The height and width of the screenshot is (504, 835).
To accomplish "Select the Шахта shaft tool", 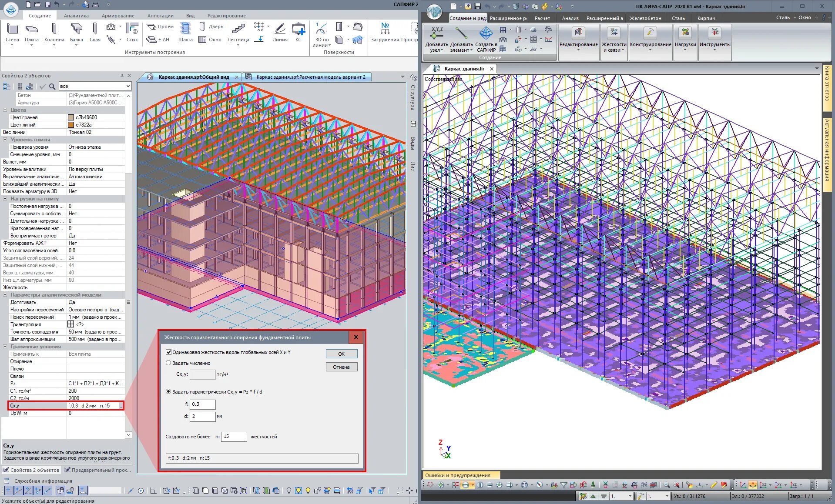I will pyautogui.click(x=185, y=33).
